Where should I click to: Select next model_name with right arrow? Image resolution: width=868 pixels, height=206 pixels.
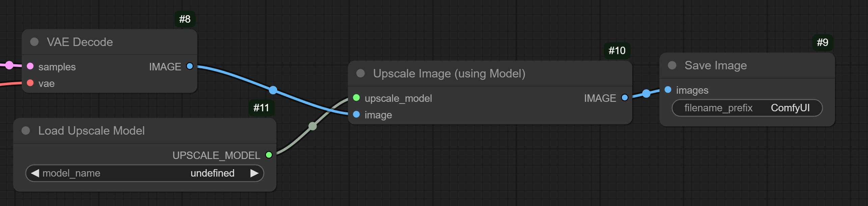tap(254, 173)
